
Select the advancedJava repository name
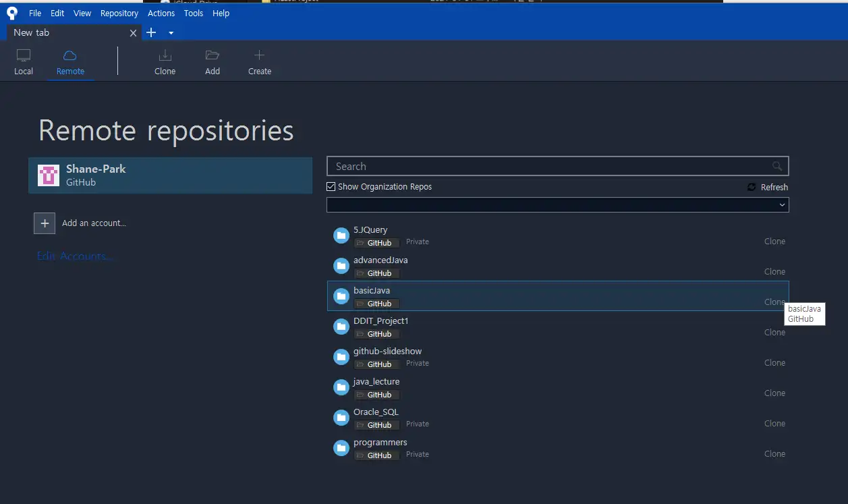pos(380,260)
